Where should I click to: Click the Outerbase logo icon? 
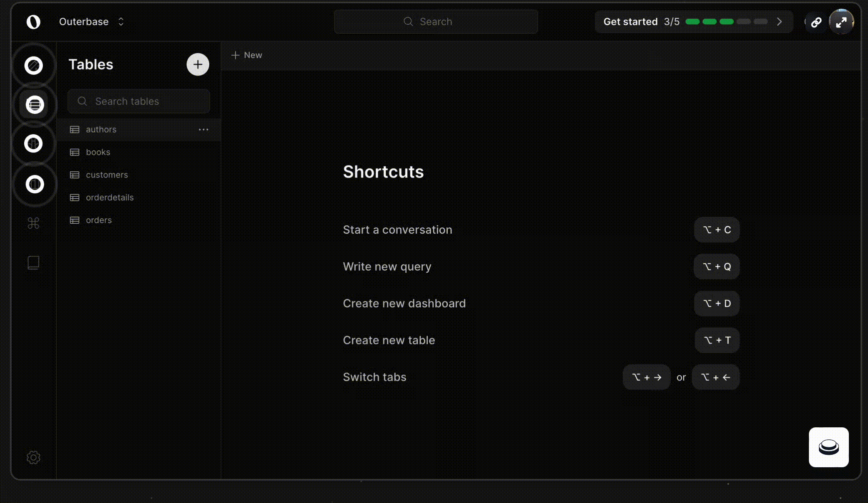tap(33, 22)
